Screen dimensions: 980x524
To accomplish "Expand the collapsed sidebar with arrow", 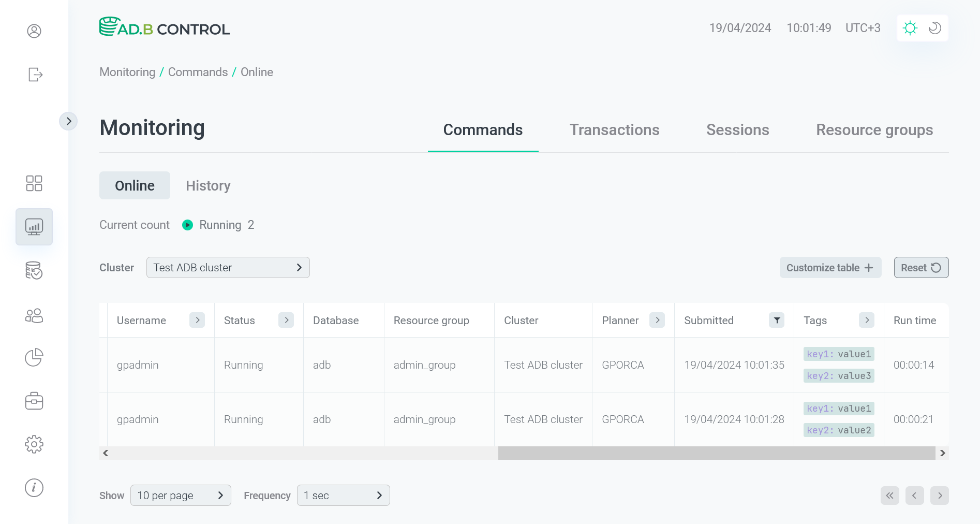I will [68, 121].
